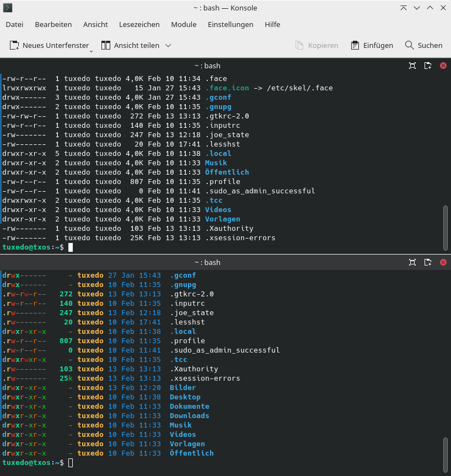This screenshot has height=476, width=451.
Task: Paste clipboard using Einfügen
Action: pos(372,46)
